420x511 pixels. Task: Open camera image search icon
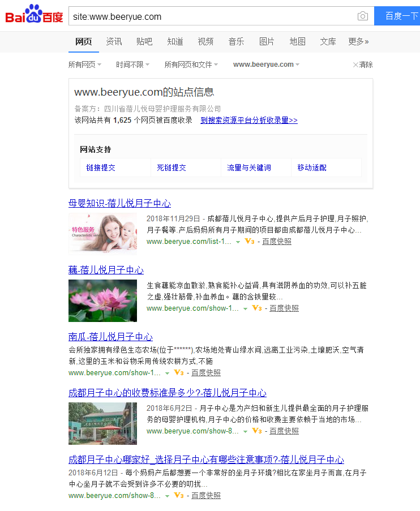tap(363, 16)
